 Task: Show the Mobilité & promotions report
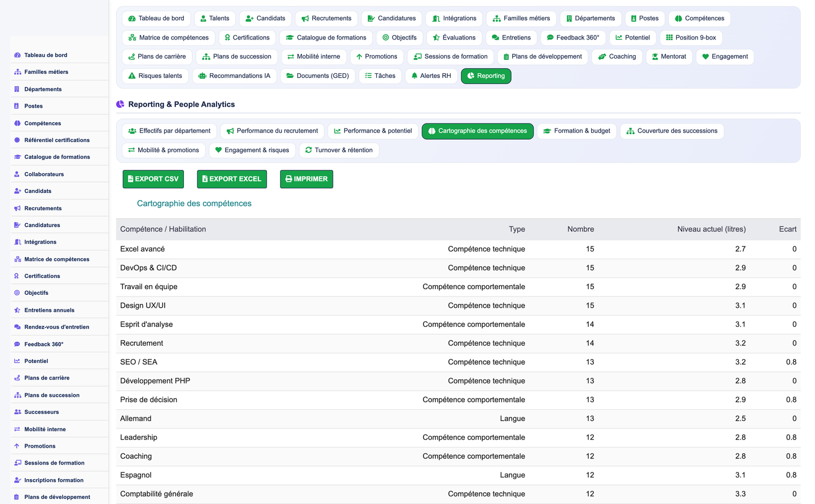point(164,150)
